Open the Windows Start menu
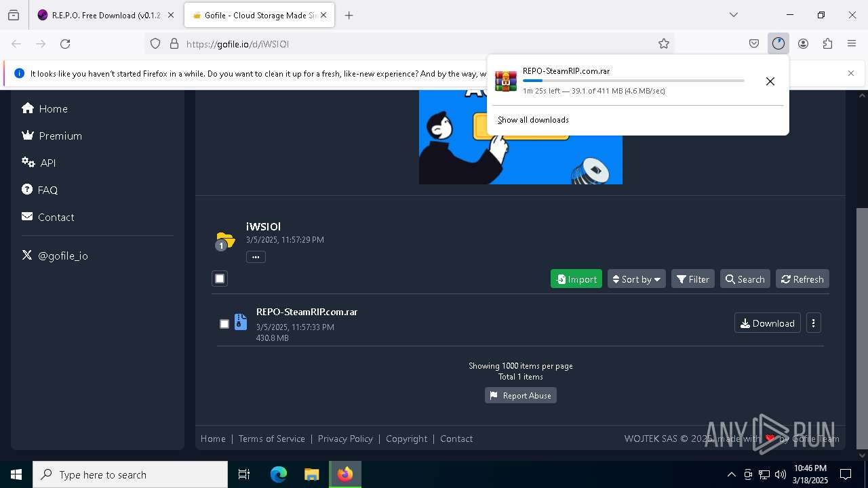 pos(16,474)
